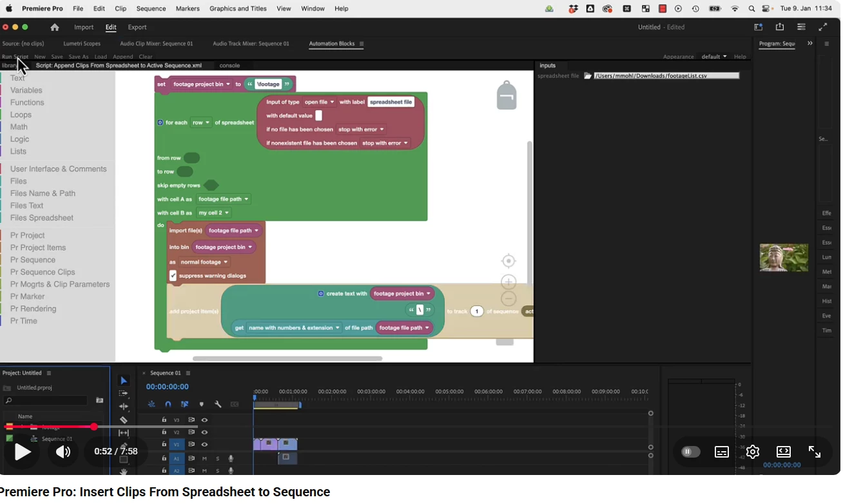This screenshot has height=504, width=843.
Task: Toggle snap in timeline magnet icon
Action: coord(168,404)
